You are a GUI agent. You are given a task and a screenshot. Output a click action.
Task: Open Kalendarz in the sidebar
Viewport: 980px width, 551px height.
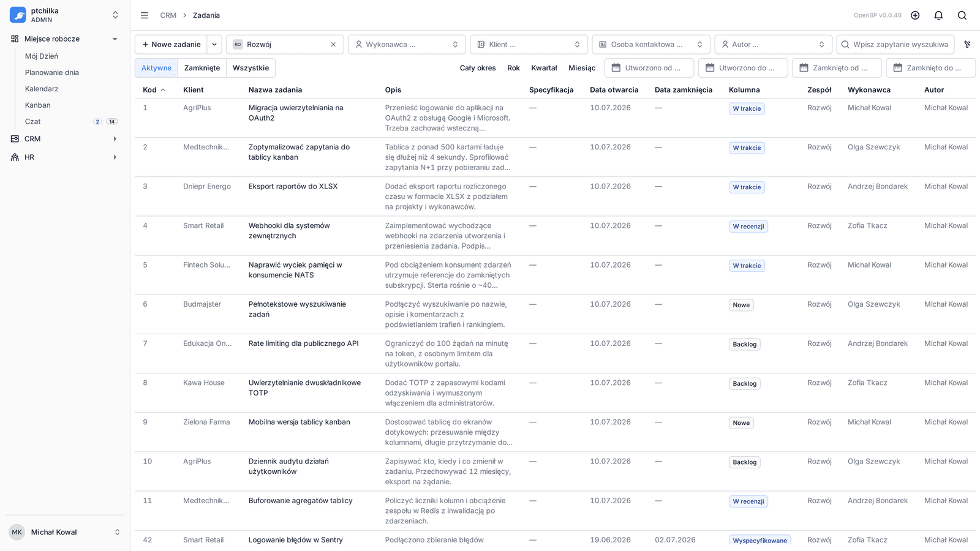coord(42,89)
